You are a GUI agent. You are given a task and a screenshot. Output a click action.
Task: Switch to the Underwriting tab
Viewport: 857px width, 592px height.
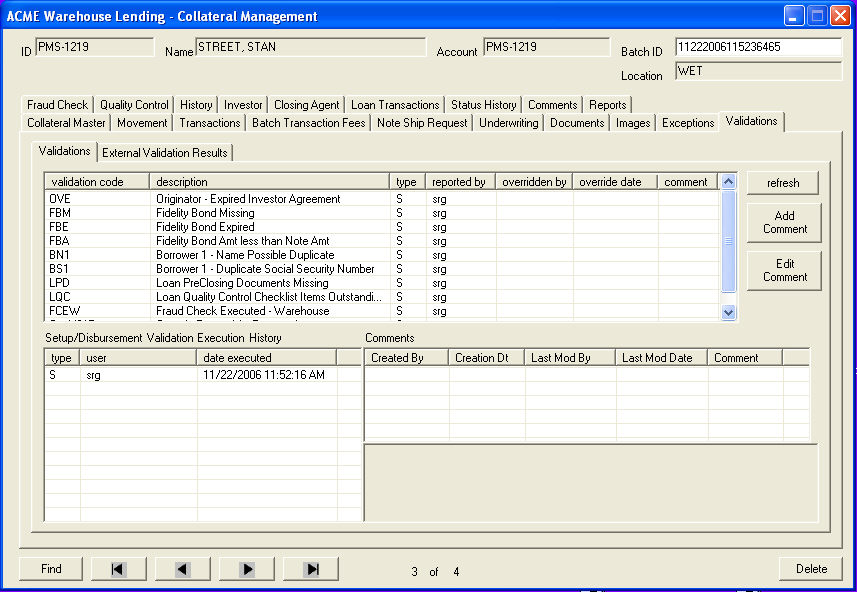pyautogui.click(x=509, y=122)
